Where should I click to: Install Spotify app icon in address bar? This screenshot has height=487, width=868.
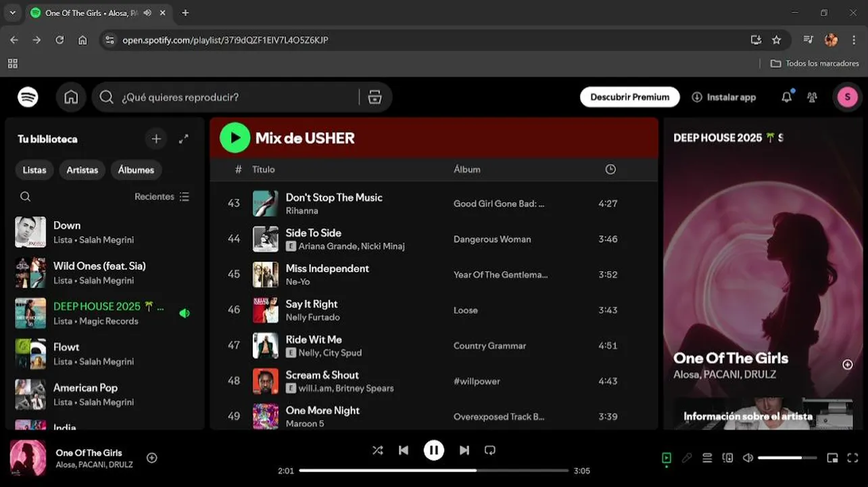[756, 40]
